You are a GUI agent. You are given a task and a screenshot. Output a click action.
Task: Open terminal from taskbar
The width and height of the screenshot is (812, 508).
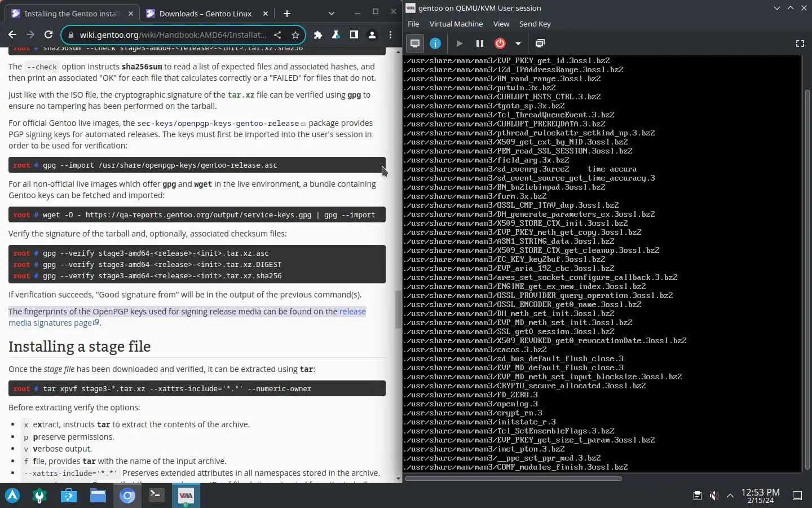click(x=156, y=496)
